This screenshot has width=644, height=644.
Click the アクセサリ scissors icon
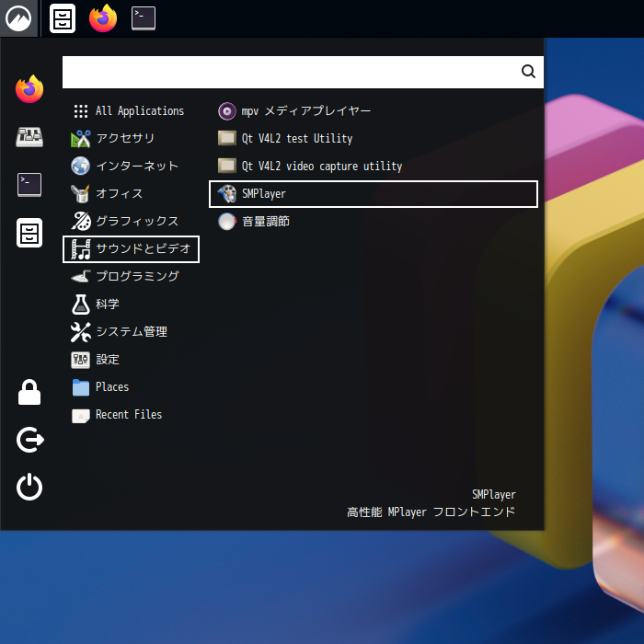pyautogui.click(x=81, y=139)
